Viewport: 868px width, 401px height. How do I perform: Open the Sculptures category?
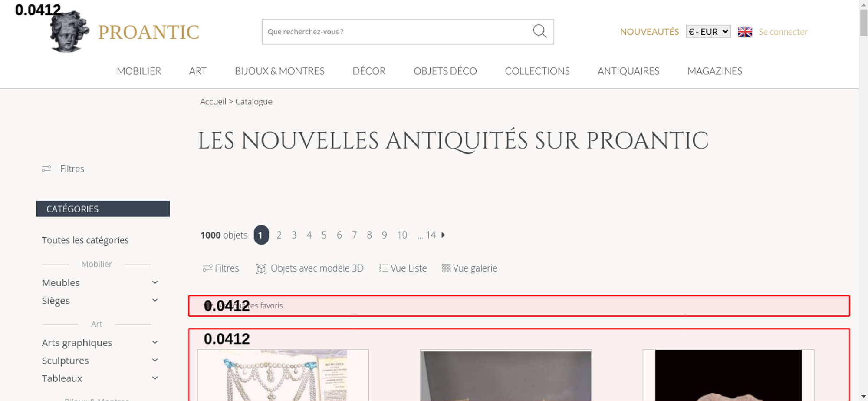coord(65,361)
